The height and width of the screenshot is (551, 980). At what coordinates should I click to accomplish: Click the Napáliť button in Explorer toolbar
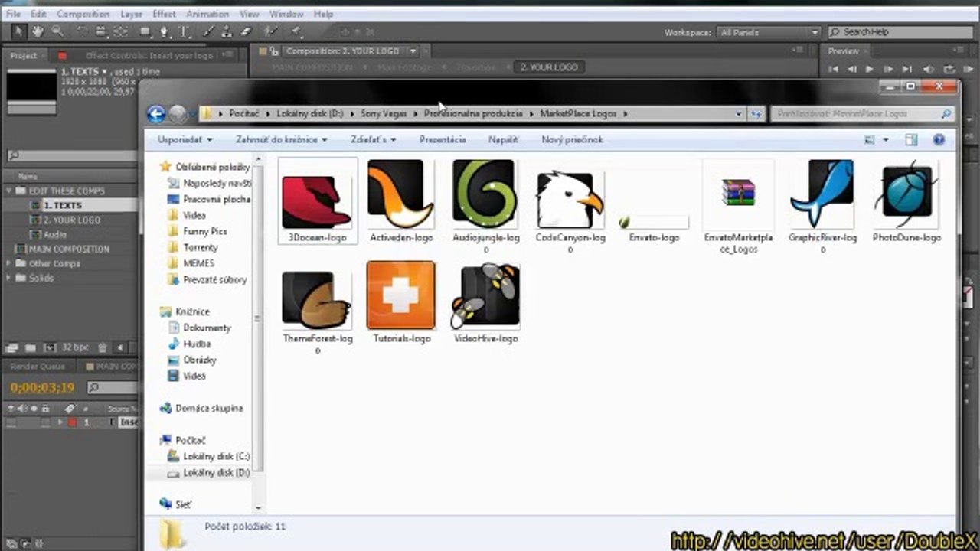pos(503,139)
